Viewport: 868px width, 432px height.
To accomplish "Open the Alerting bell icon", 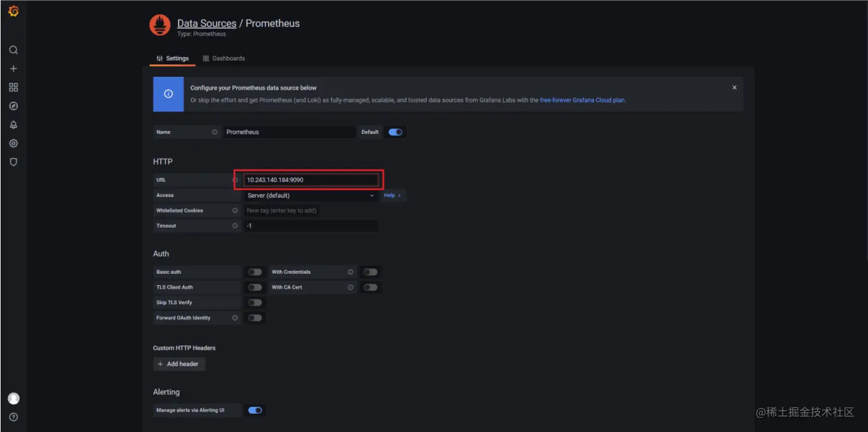I will 14,125.
